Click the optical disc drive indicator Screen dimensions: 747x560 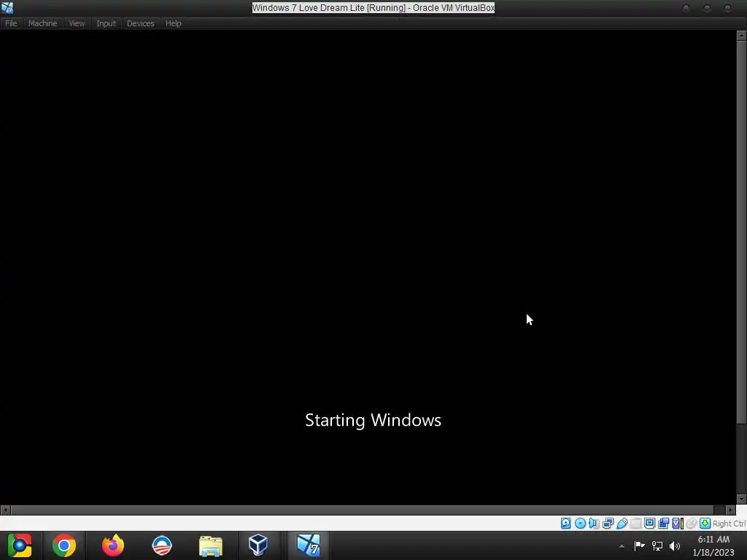pyautogui.click(x=580, y=524)
